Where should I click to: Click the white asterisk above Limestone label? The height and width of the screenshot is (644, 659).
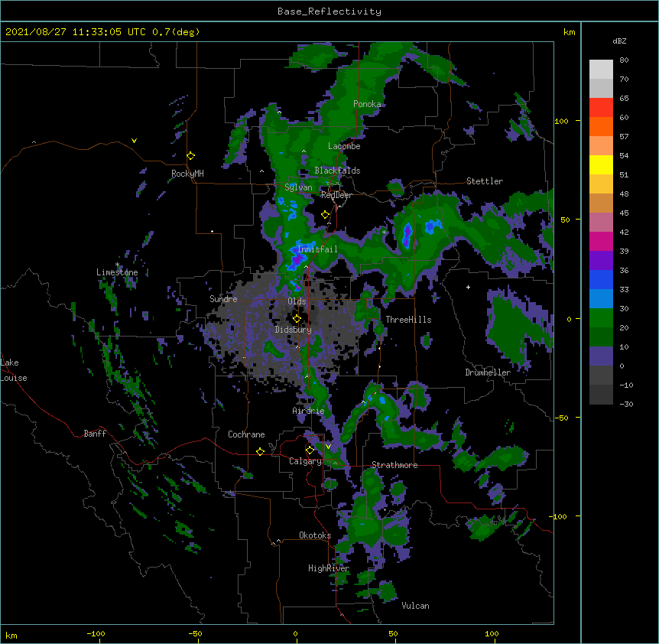coord(118,265)
